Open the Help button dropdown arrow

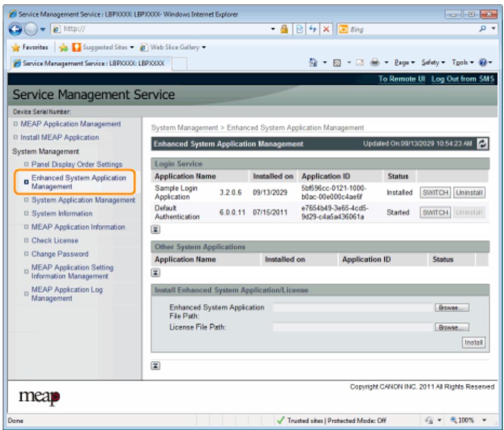491,63
